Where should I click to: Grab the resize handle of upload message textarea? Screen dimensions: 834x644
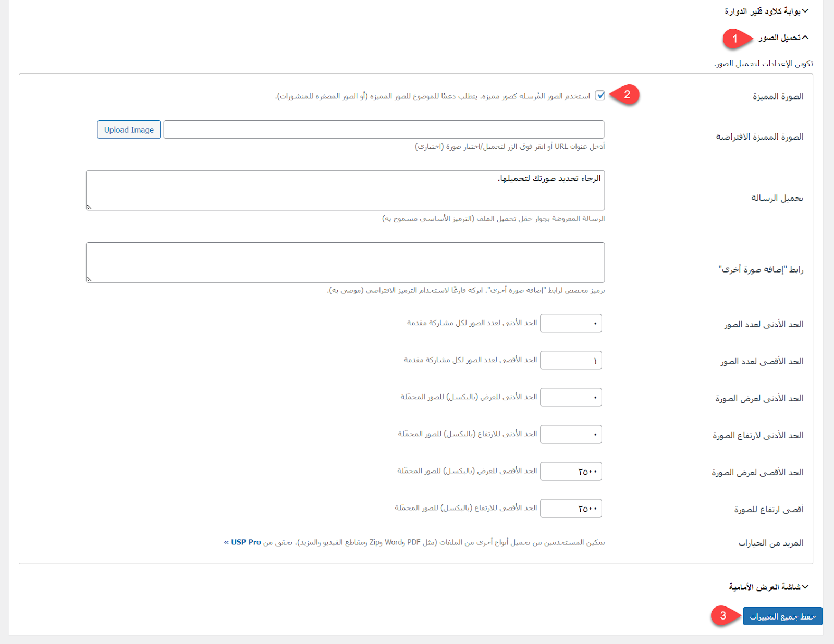[89, 207]
